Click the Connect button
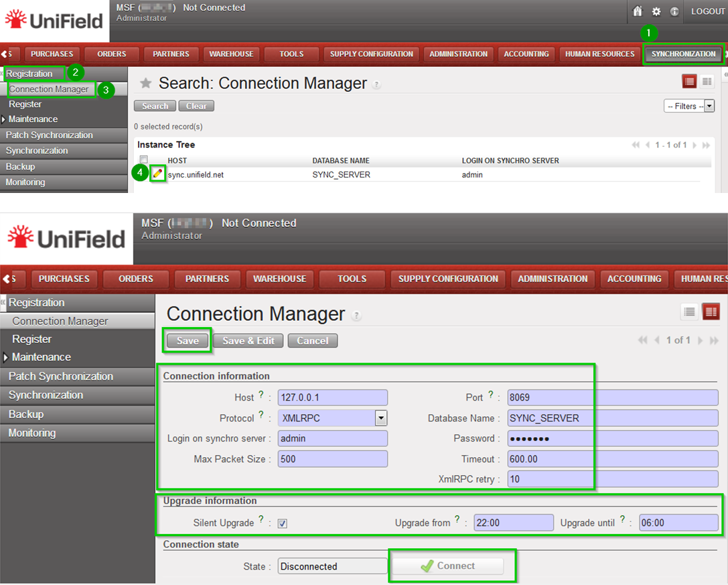728x585 pixels. (447, 566)
